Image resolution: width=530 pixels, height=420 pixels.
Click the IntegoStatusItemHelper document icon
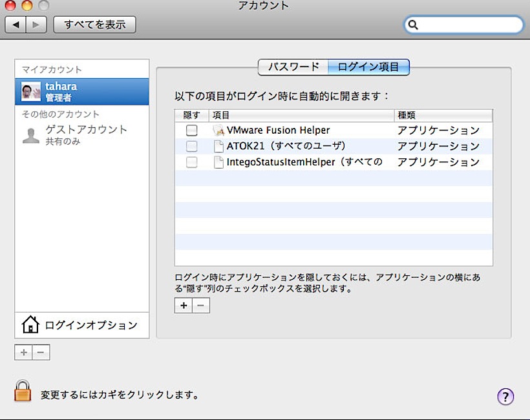pyautogui.click(x=218, y=162)
